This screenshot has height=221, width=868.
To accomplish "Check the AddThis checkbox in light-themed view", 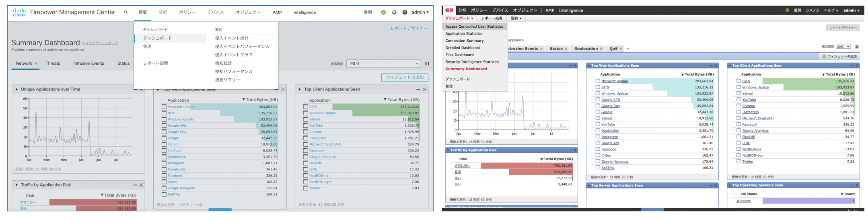I will [x=164, y=194].
